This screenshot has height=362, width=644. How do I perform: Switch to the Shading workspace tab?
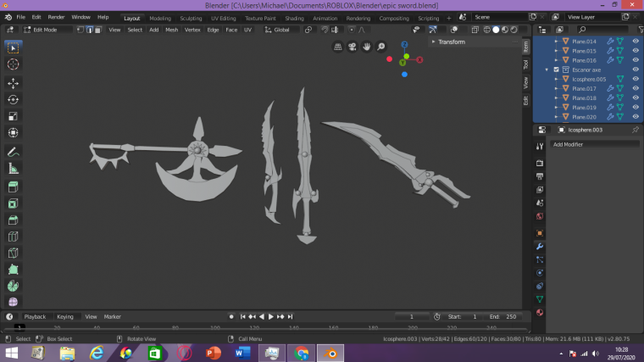[295, 18]
